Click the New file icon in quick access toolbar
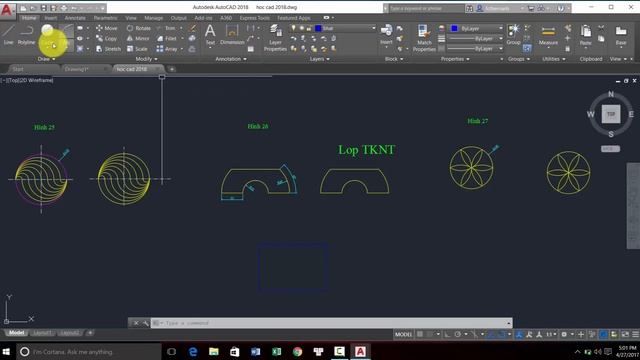Image resolution: width=640 pixels, height=360 pixels. (24, 8)
